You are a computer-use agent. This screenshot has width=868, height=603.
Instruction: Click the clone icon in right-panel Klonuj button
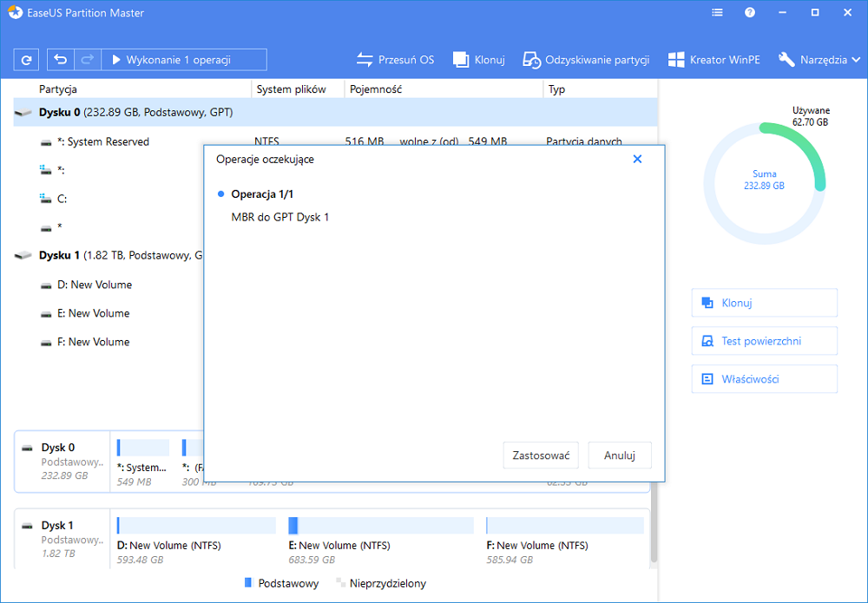707,303
